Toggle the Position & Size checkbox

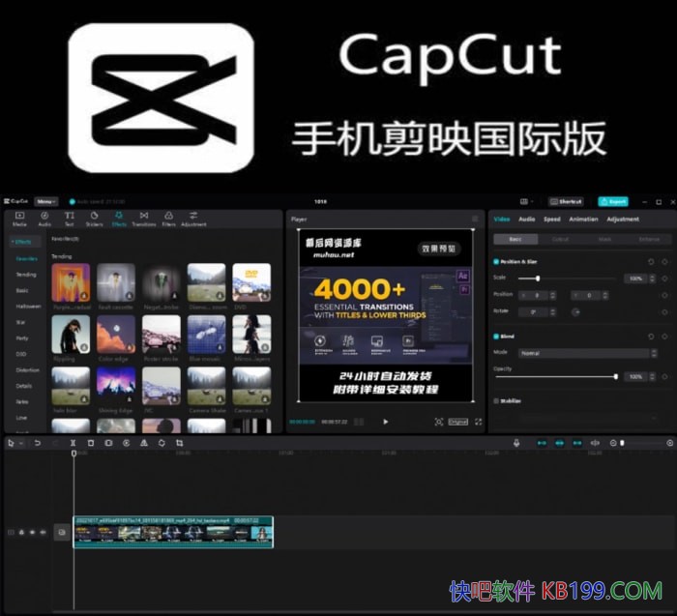click(496, 261)
